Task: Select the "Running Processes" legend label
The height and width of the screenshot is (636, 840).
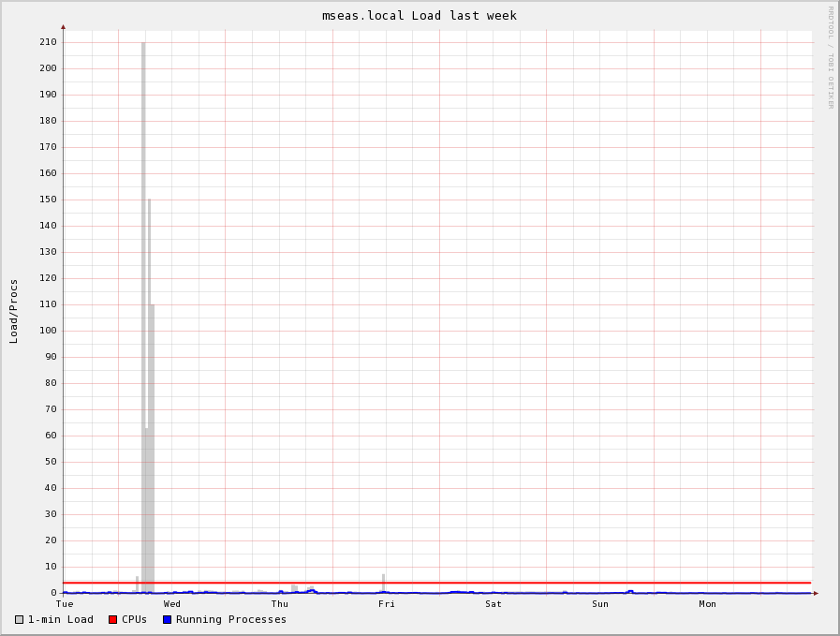Action: [231, 619]
